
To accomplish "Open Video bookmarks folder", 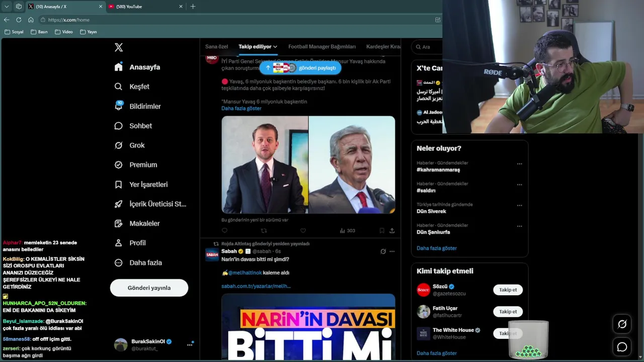I will pyautogui.click(x=64, y=32).
